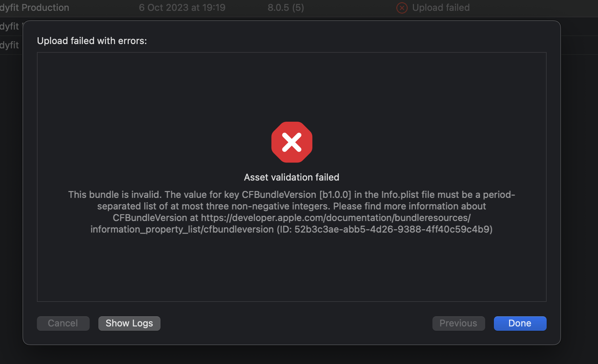Viewport: 598px width, 364px height.
Task: Click the error ID 52b3c3ae text
Action: (393, 229)
